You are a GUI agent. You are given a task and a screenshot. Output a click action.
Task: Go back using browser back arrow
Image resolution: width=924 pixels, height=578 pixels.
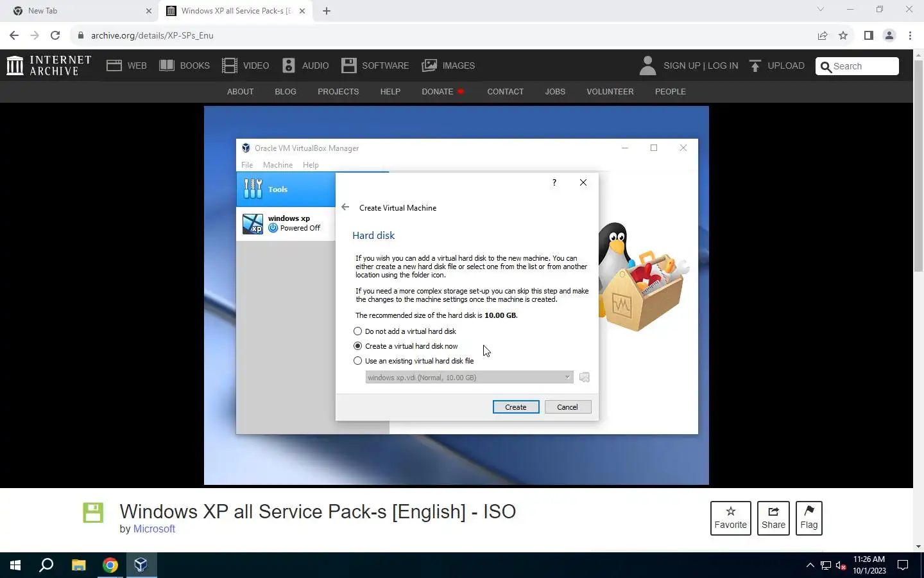(x=14, y=35)
